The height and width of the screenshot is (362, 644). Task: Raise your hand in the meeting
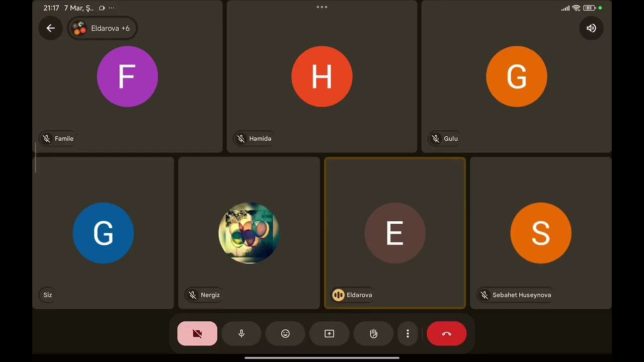coord(373,333)
